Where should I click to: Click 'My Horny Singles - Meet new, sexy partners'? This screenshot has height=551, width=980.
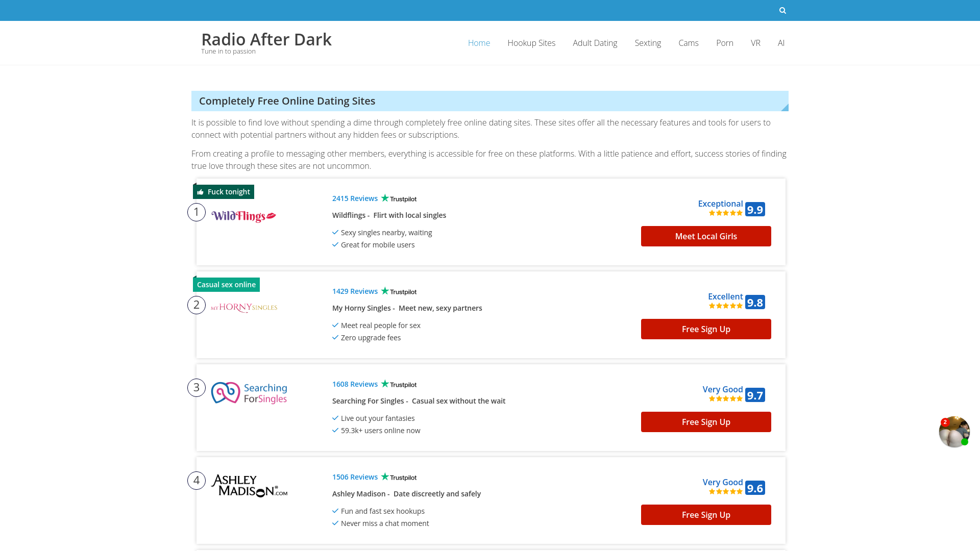[x=407, y=308]
